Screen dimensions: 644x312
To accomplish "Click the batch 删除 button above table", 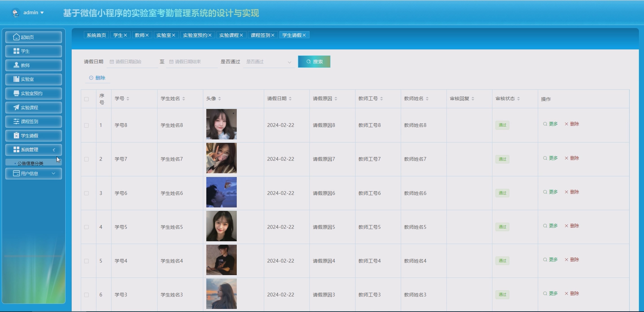I will click(x=97, y=78).
